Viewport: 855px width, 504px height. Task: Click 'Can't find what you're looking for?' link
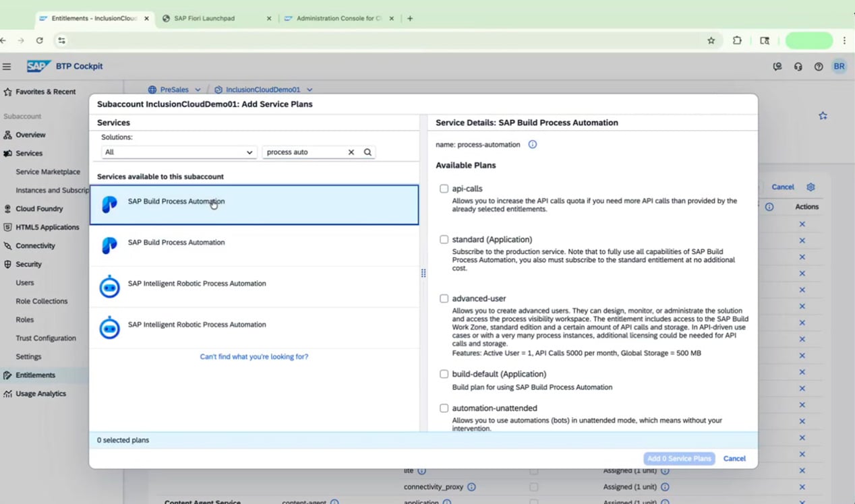point(254,356)
